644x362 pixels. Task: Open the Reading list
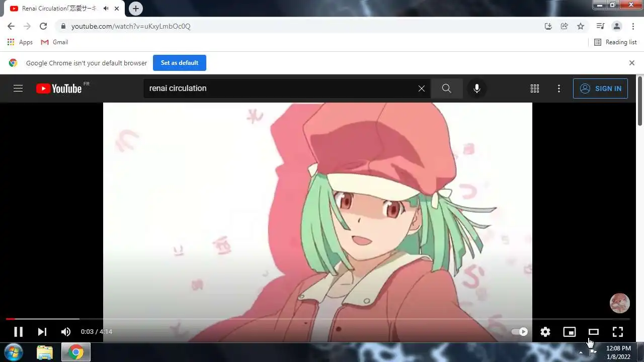[615, 42]
